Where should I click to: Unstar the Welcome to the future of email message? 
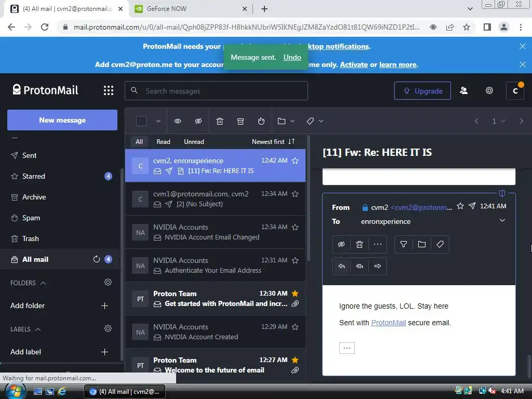coord(295,360)
